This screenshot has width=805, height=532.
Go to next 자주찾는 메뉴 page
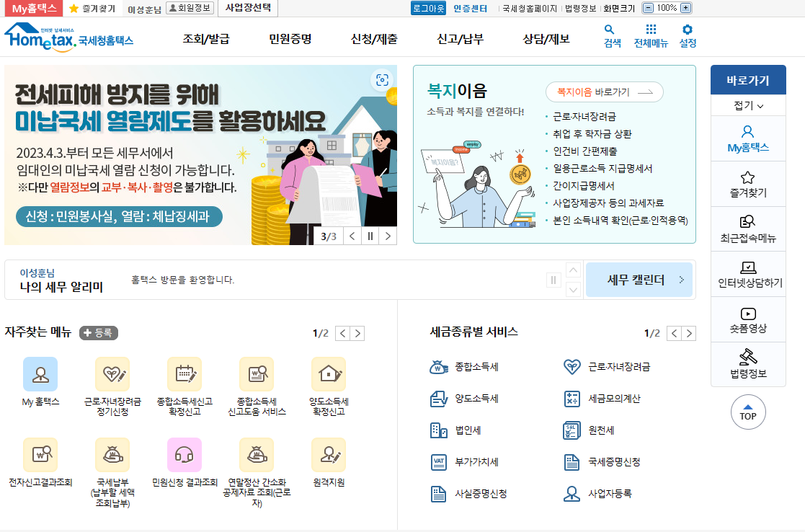point(357,333)
